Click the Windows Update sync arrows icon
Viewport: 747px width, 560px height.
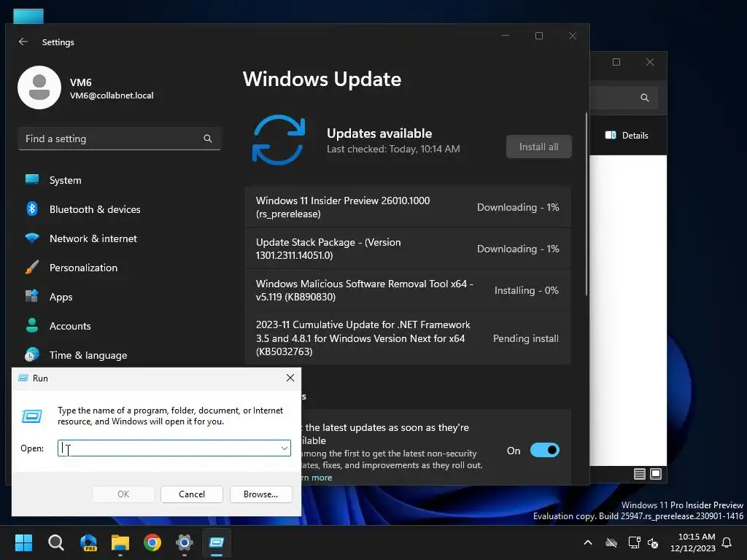[x=279, y=140]
